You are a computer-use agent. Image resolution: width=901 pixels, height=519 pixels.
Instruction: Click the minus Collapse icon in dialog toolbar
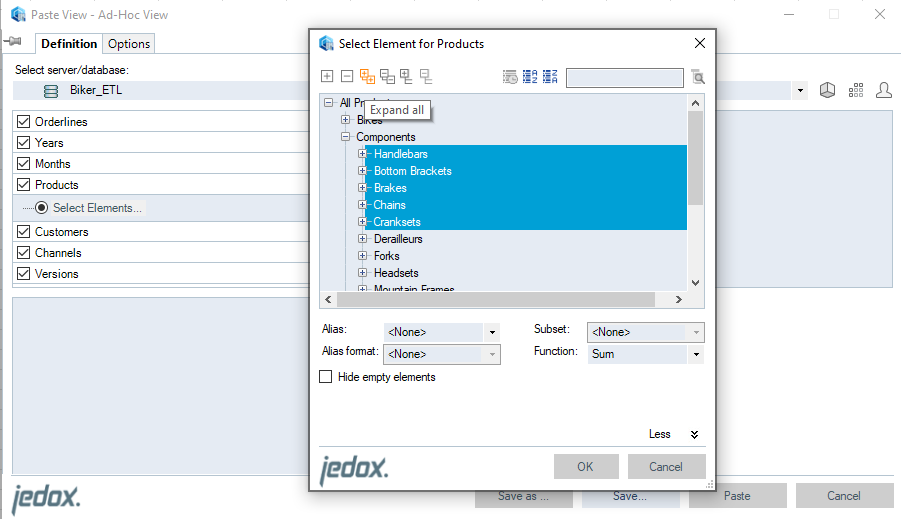347,77
